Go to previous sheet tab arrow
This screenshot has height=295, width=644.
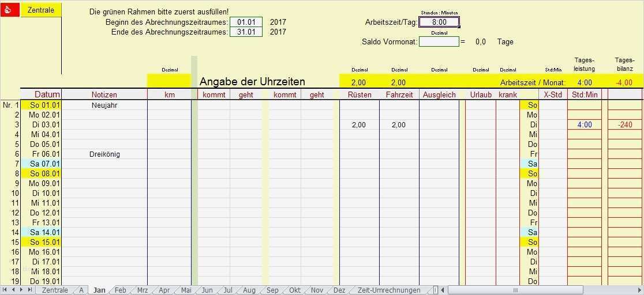pos(13,290)
